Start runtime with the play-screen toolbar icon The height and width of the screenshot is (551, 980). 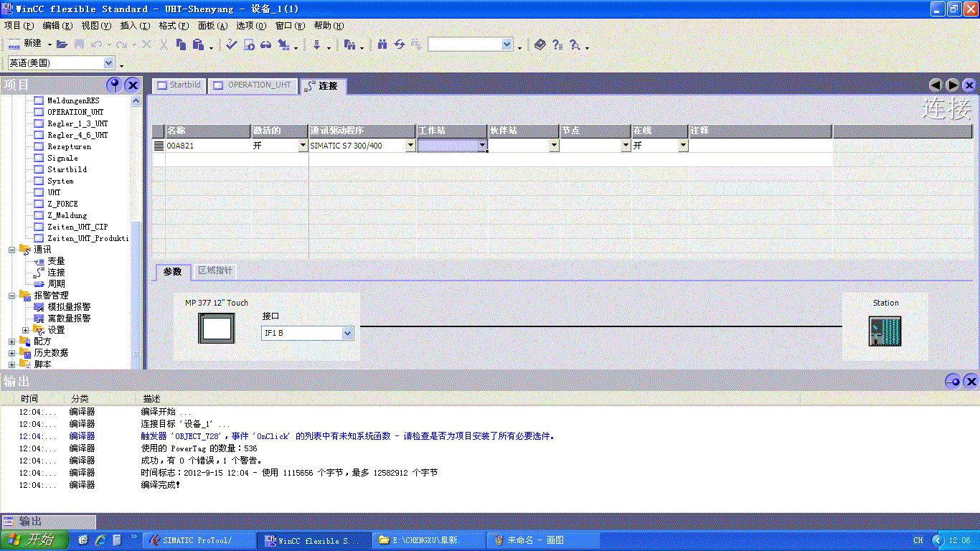[x=249, y=44]
